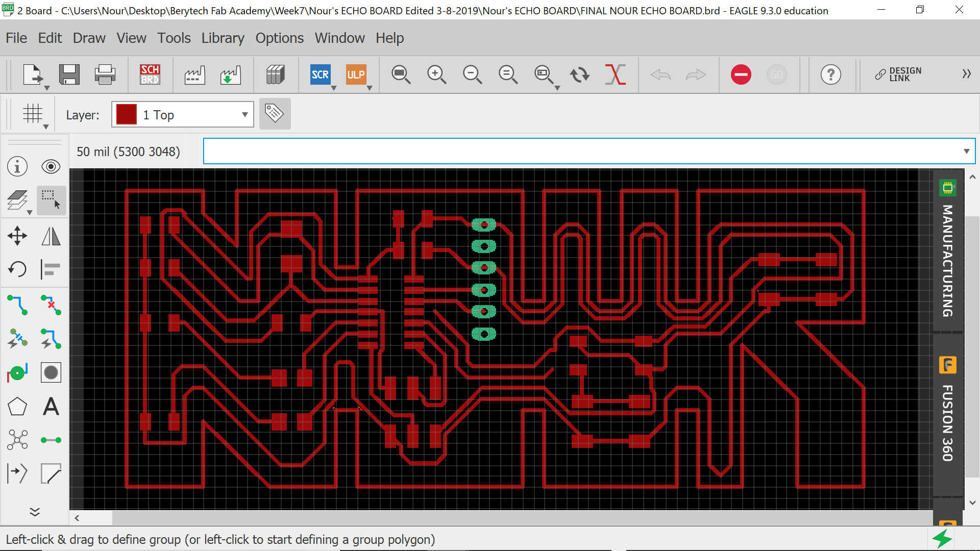Toggle layer visibility with eye icon
980x551 pixels.
point(51,167)
